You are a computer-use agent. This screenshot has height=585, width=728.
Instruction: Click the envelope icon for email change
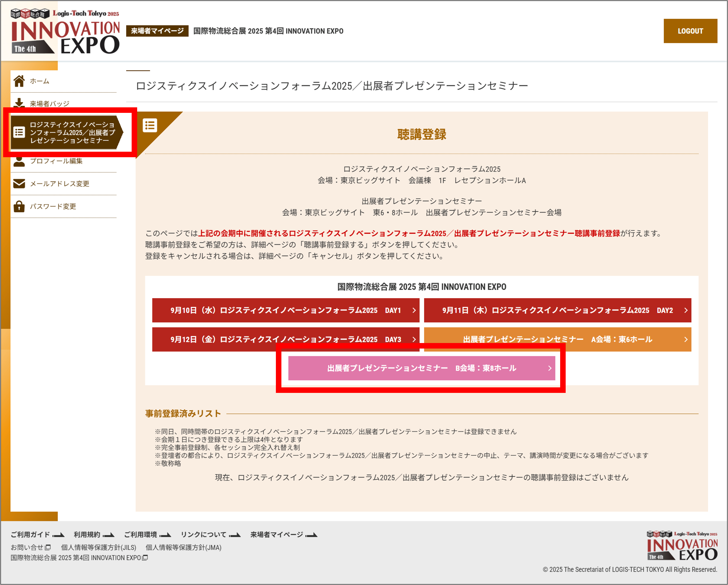pos(19,183)
